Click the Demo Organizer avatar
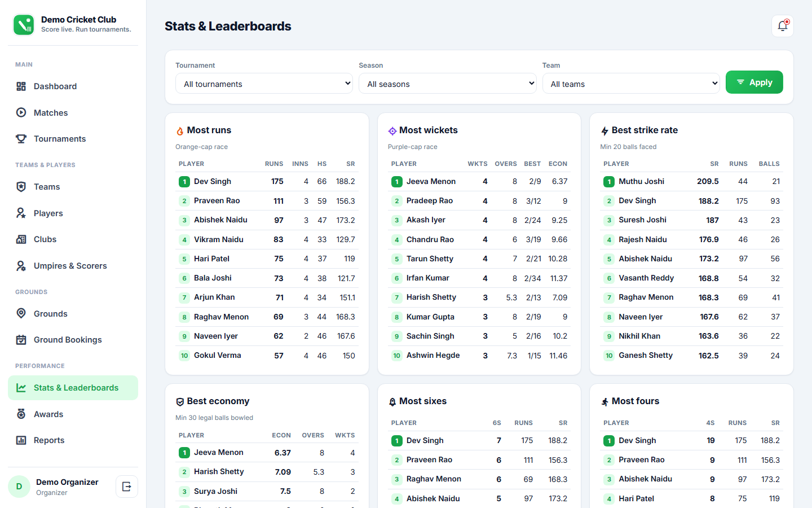Screen dimensions: 812x508 point(19,487)
